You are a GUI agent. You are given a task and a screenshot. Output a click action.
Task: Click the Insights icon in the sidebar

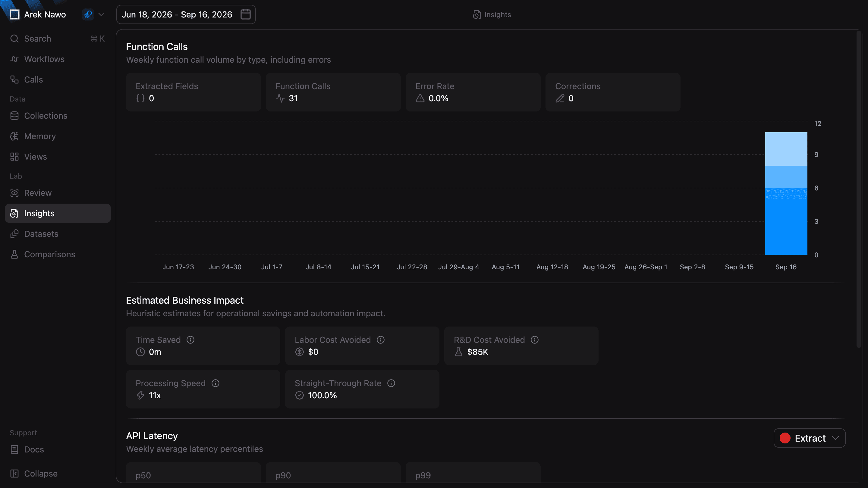14,214
